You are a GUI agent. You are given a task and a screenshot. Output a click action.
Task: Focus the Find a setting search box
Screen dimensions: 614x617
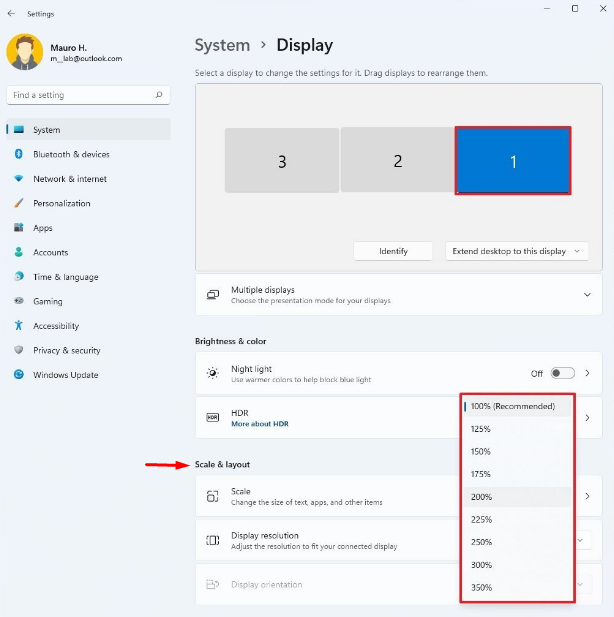point(89,95)
